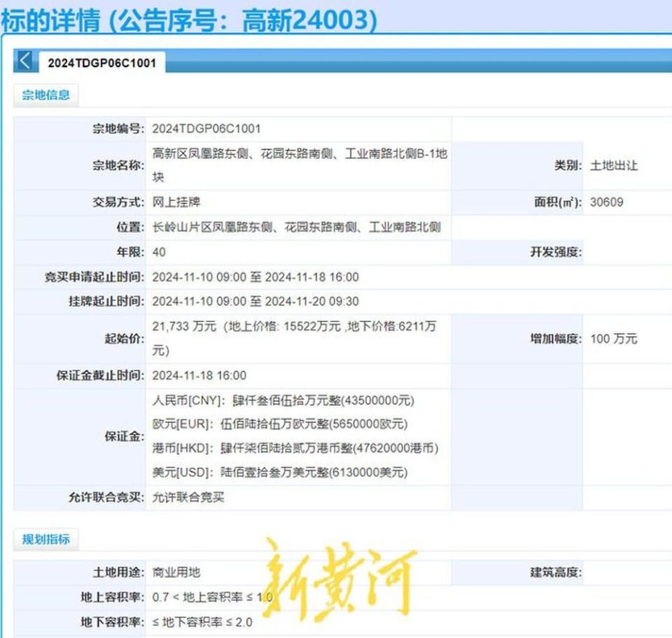Image resolution: width=672 pixels, height=638 pixels.
Task: Click the 宗地名称 field label
Action: 120,166
